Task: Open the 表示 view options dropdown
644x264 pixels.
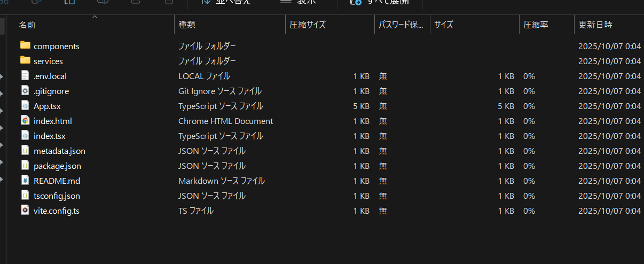Action: (x=299, y=2)
